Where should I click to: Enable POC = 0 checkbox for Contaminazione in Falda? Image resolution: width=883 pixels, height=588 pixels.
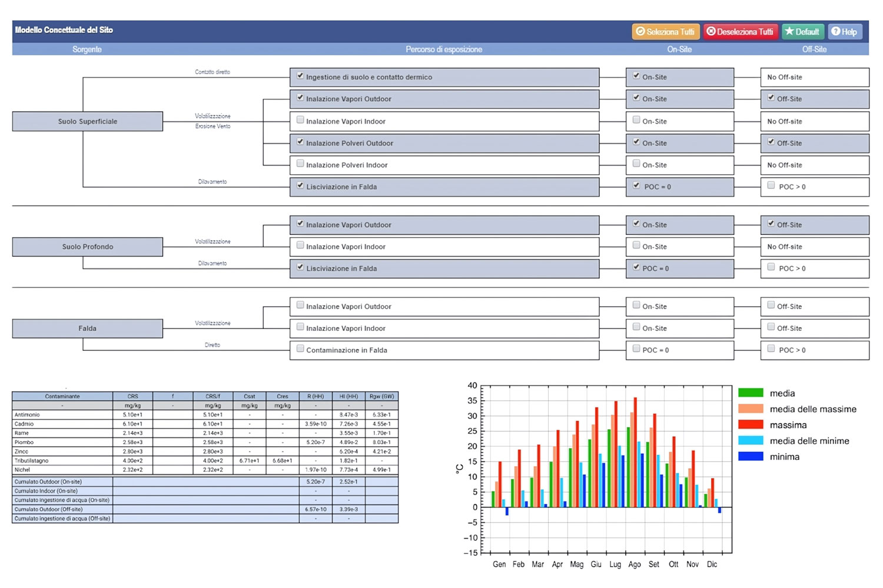[x=636, y=349]
